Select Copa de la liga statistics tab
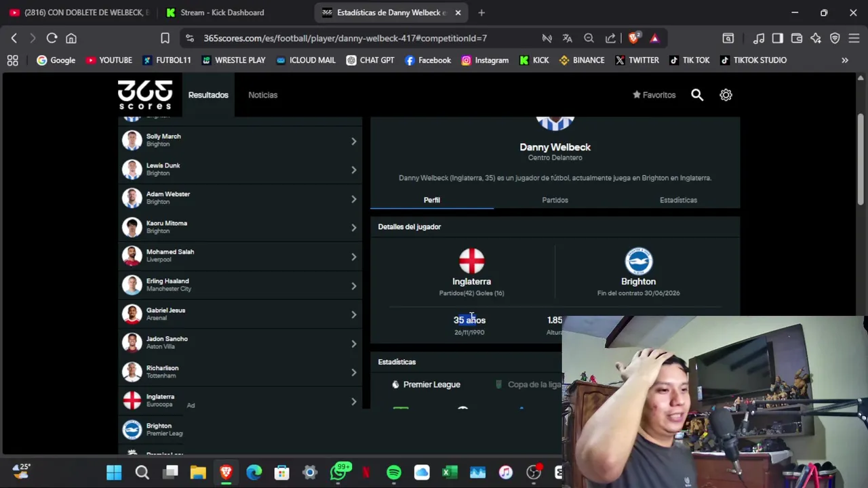Screen dimensions: 868x488 pyautogui.click(x=529, y=384)
